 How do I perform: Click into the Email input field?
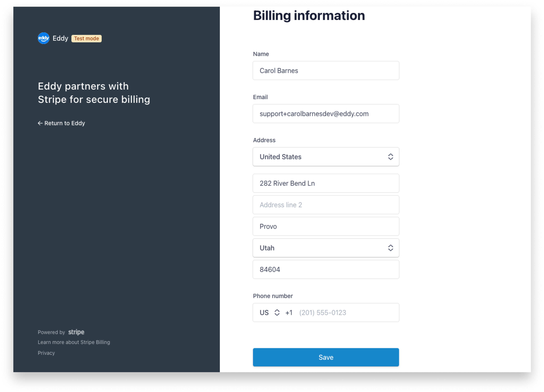pos(326,114)
